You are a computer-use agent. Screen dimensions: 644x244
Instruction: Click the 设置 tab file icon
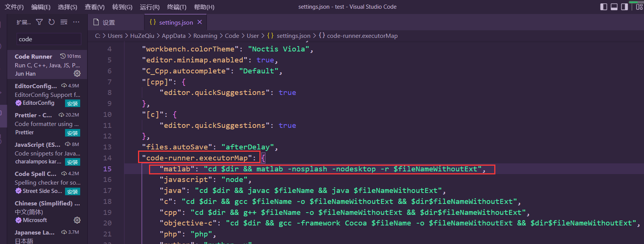tap(96, 22)
